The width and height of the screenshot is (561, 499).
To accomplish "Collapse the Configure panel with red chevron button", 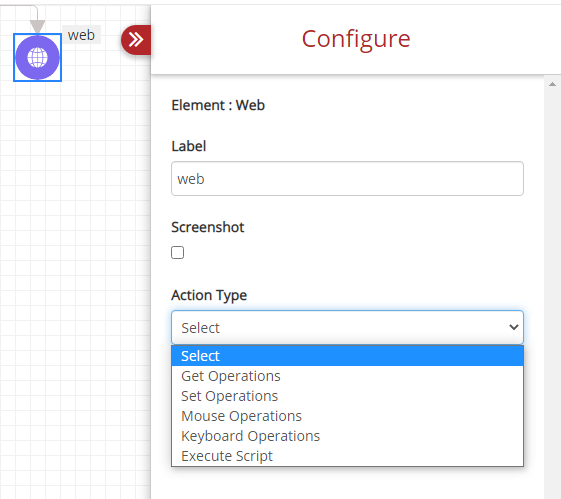I will (136, 40).
